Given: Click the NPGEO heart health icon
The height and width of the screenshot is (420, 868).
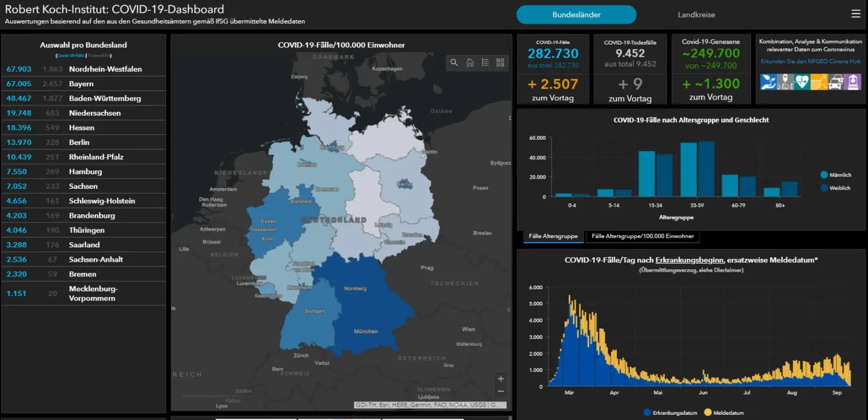Looking at the screenshot, I should tap(801, 82).
